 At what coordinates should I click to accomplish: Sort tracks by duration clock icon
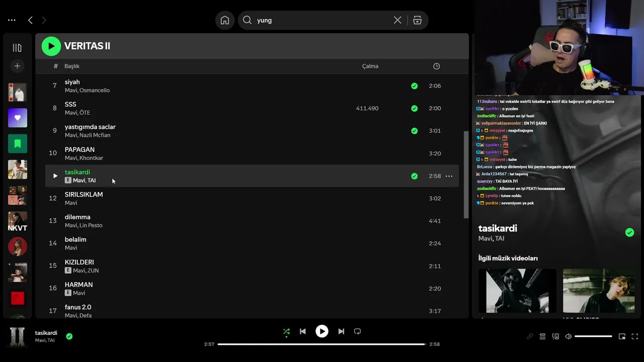click(x=436, y=66)
